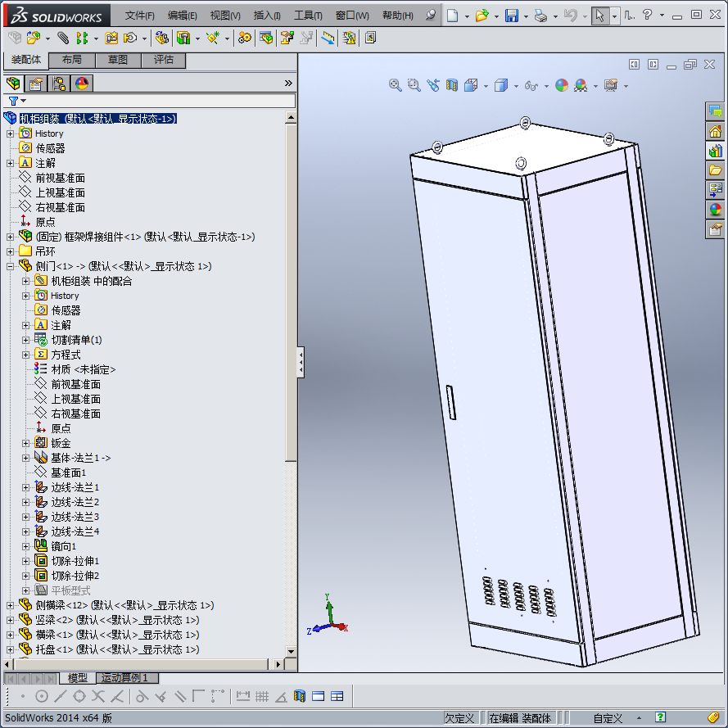Switch to the DisplayManager tab icon
This screenshot has height=728, width=728.
[x=82, y=84]
